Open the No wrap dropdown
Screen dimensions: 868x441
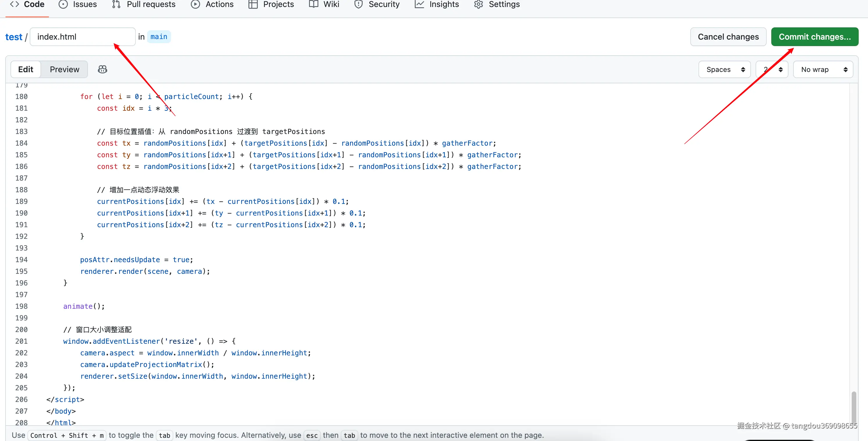tap(823, 69)
